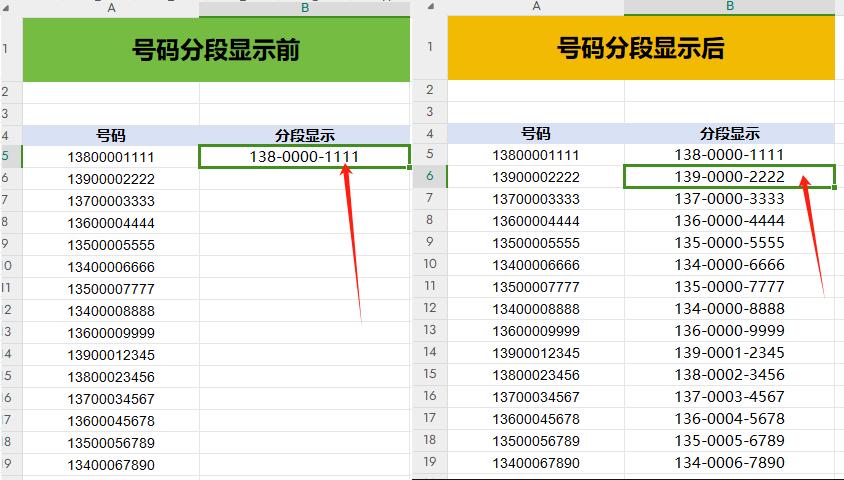Select 13400067890 in the right sheet
Image resolution: width=844 pixels, height=480 pixels.
536,463
